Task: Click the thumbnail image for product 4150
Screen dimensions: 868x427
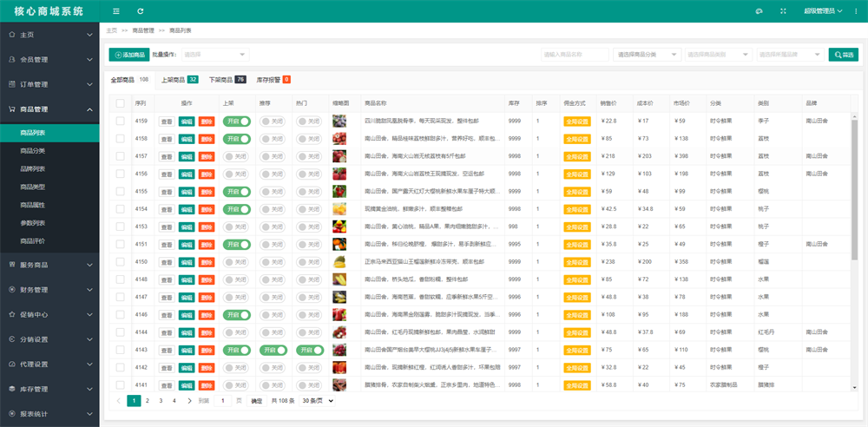Action: pos(339,261)
